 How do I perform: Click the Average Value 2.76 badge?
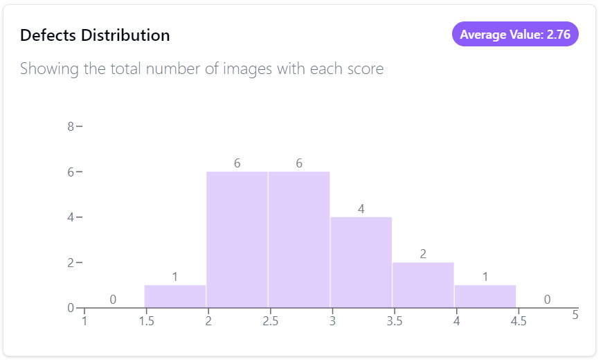515,34
